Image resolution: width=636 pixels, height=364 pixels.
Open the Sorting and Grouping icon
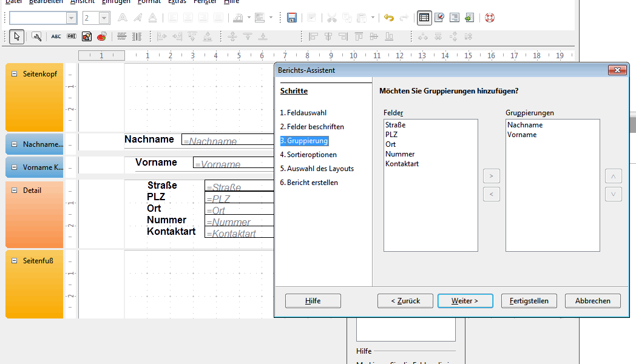pos(455,18)
